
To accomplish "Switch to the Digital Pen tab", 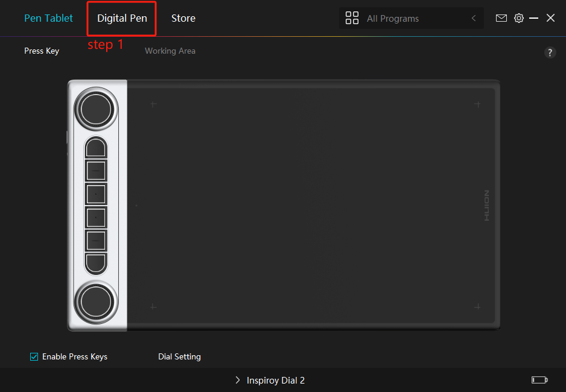I will coord(122,18).
